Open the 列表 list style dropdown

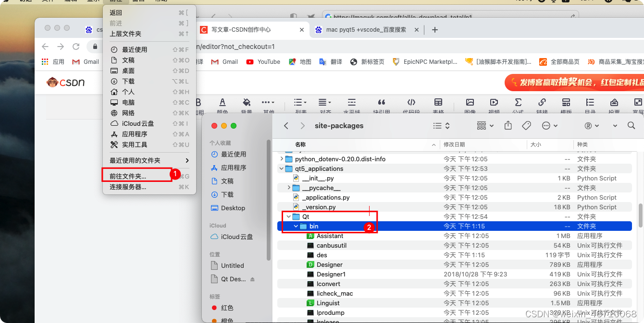300,103
